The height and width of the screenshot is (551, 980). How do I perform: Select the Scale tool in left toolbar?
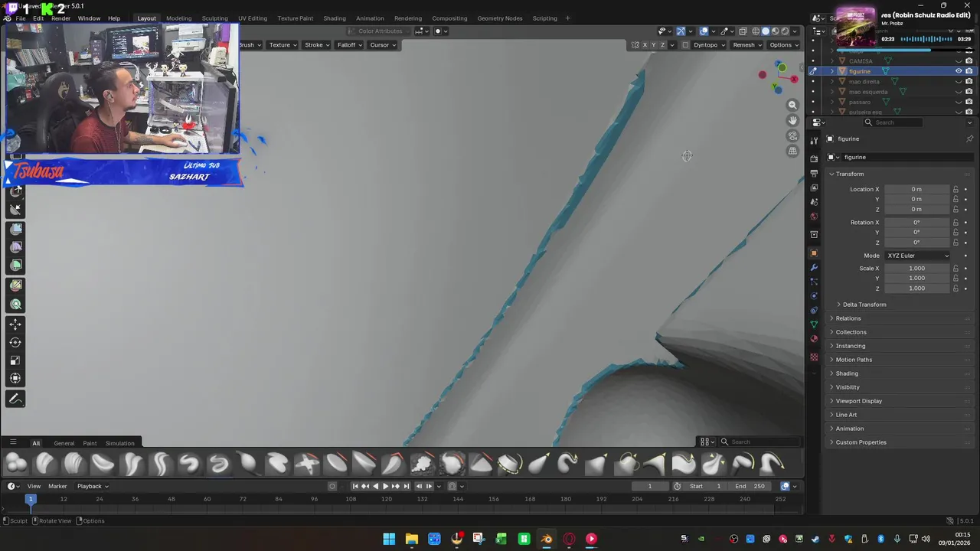(15, 360)
